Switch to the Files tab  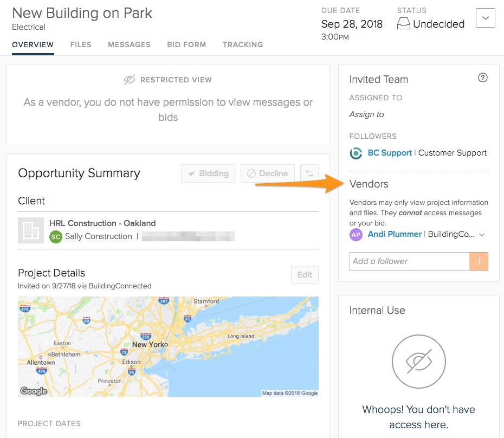click(81, 44)
